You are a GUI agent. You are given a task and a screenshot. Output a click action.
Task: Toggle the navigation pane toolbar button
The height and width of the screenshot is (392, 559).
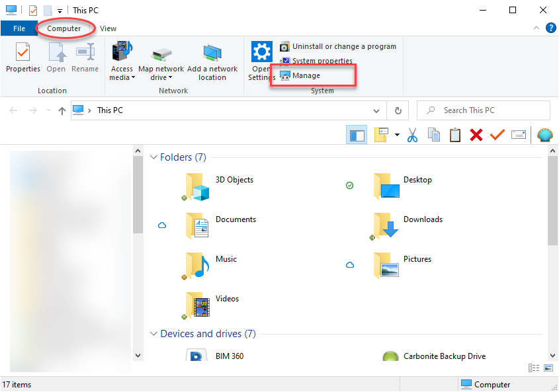[357, 135]
